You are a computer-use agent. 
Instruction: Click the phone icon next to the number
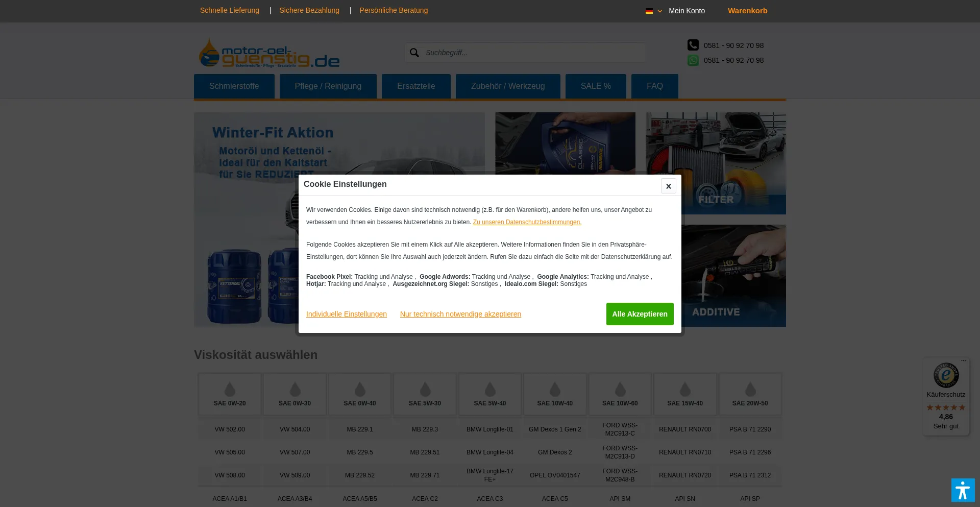[693, 45]
